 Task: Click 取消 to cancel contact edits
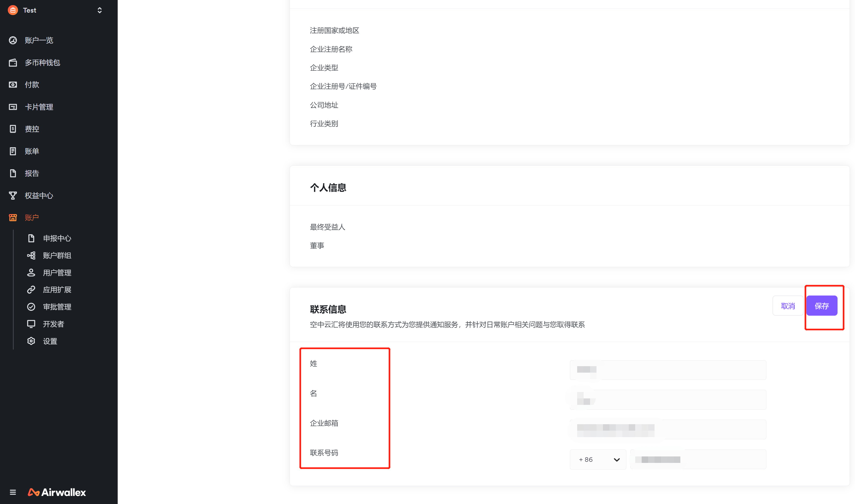point(788,306)
